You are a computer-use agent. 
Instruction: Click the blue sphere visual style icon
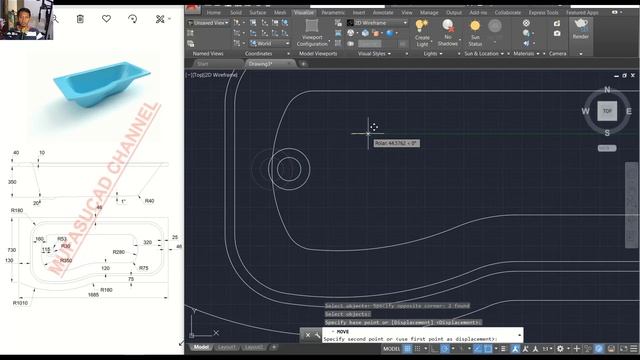390,33
